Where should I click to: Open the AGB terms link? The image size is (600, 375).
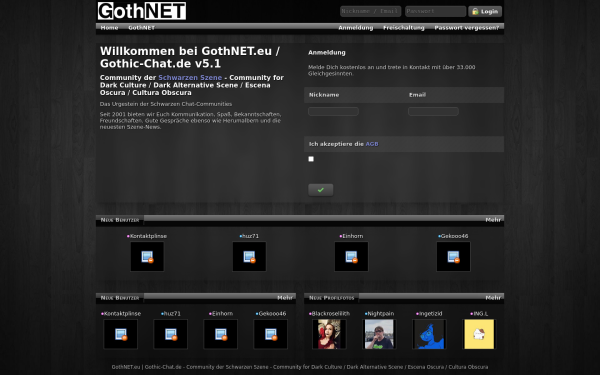372,144
